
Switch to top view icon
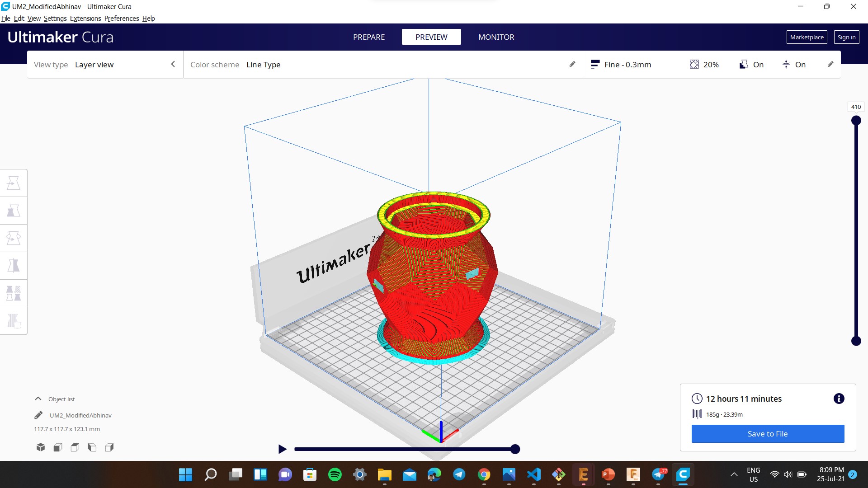75,447
